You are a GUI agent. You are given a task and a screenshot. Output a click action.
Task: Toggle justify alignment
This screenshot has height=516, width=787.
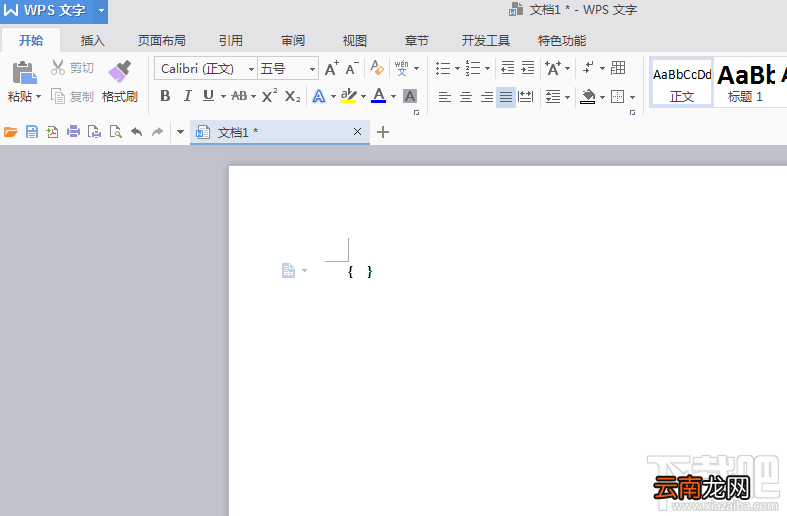tap(506, 96)
